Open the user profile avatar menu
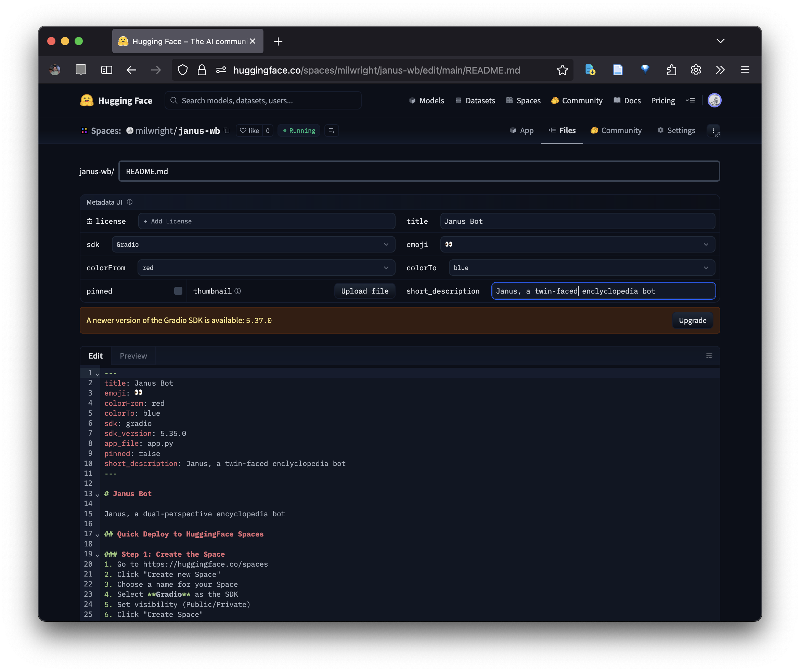This screenshot has height=672, width=800. (714, 101)
